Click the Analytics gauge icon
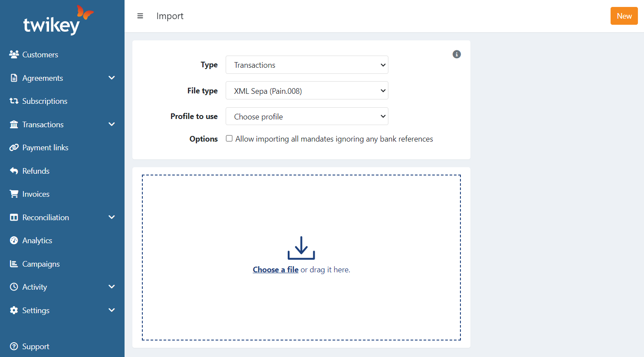 [14, 241]
